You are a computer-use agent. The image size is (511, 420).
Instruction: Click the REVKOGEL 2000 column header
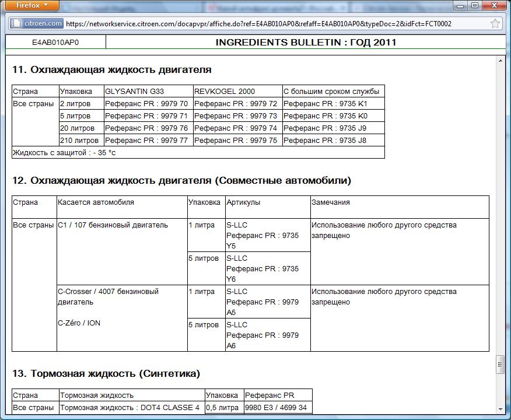point(237,91)
